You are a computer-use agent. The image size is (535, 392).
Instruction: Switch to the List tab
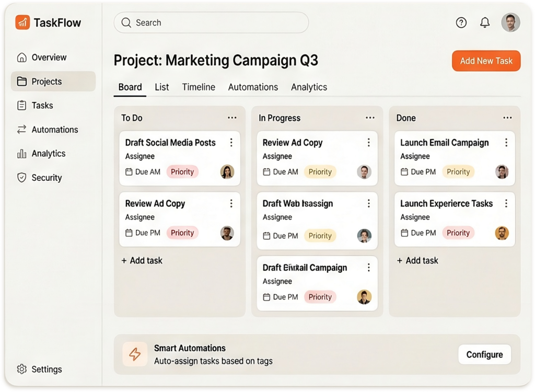click(161, 87)
